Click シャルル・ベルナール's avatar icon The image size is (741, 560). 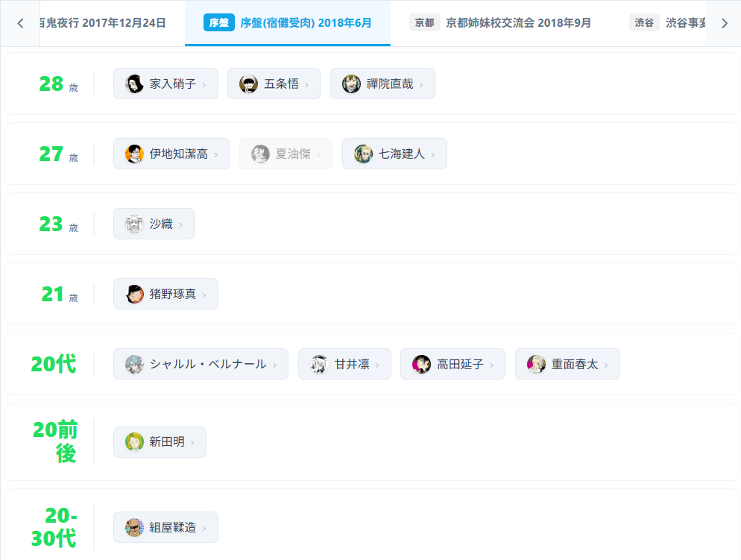click(x=135, y=364)
